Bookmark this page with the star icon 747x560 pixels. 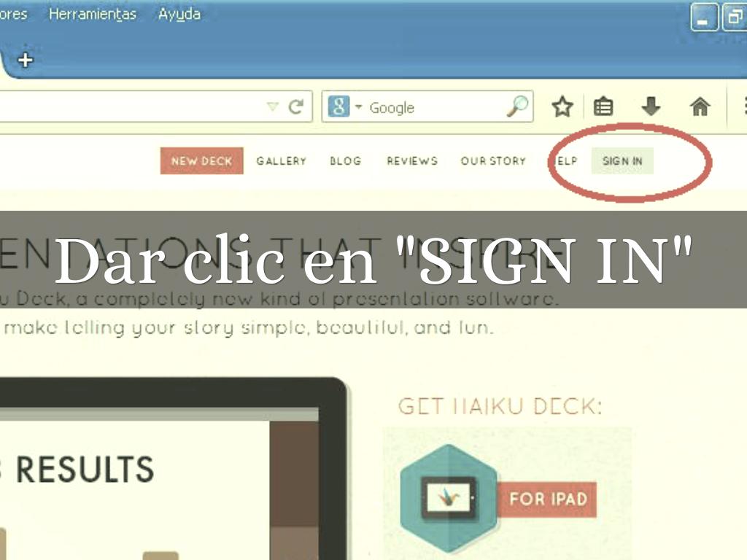click(x=562, y=107)
